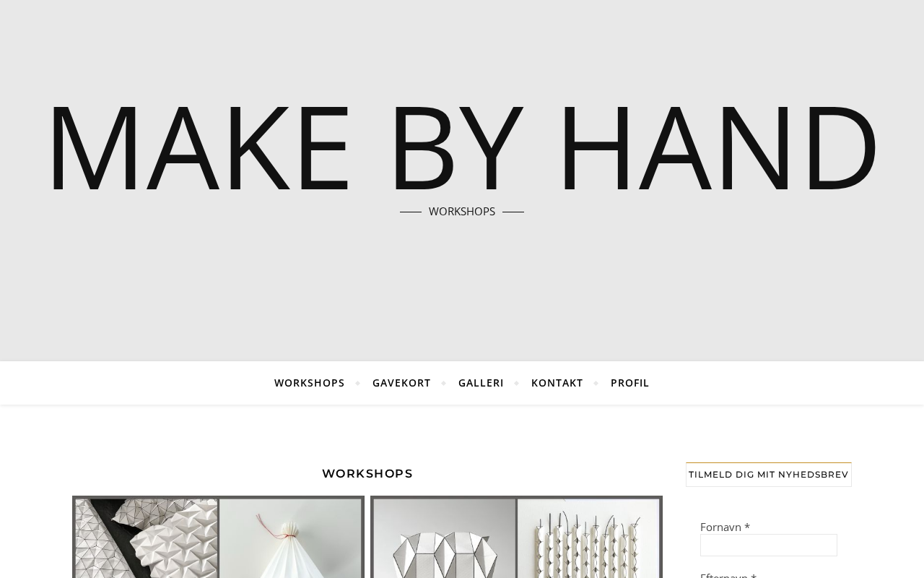Click the MAKE BY HAND site title
Viewport: 924px width, 578px height.
coord(462,148)
